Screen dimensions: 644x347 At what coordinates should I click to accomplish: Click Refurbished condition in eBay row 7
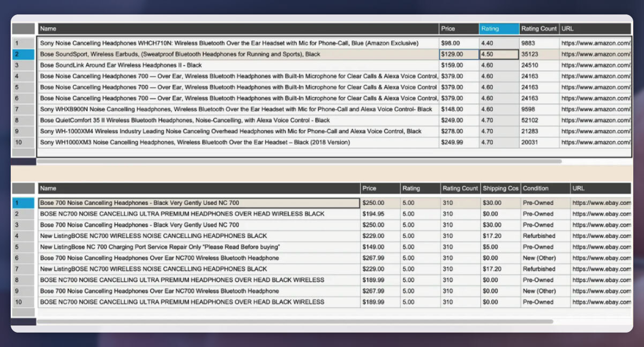point(545,269)
